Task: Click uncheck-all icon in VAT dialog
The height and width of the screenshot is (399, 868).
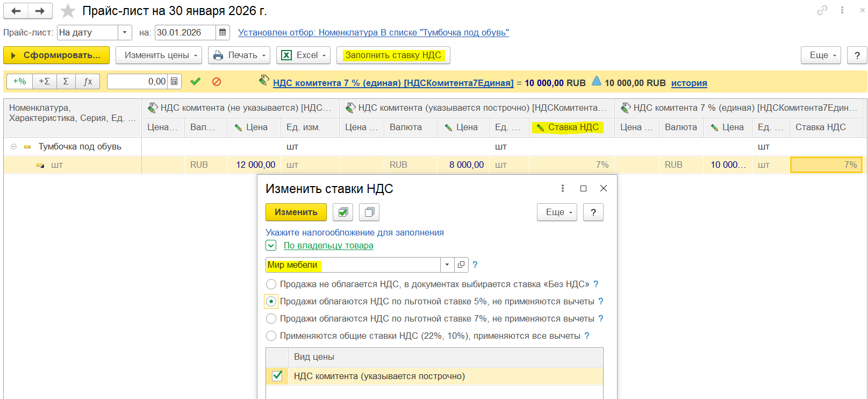Action: coord(369,212)
